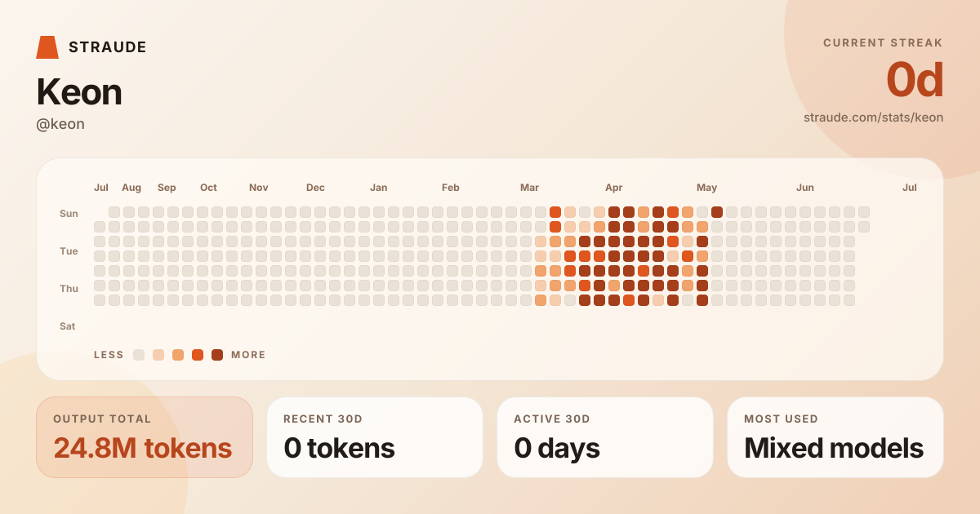Click the May month label on heatmap
The image size is (980, 514).
[x=706, y=188]
